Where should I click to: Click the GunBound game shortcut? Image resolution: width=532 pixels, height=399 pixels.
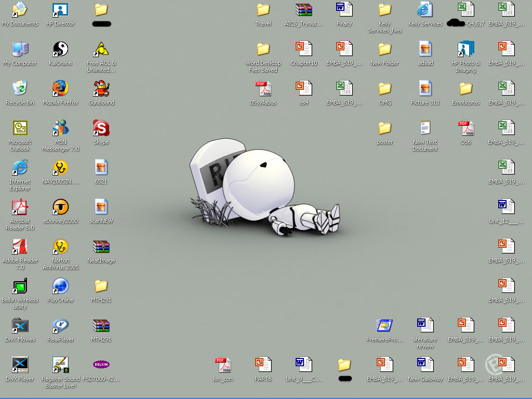101,89
